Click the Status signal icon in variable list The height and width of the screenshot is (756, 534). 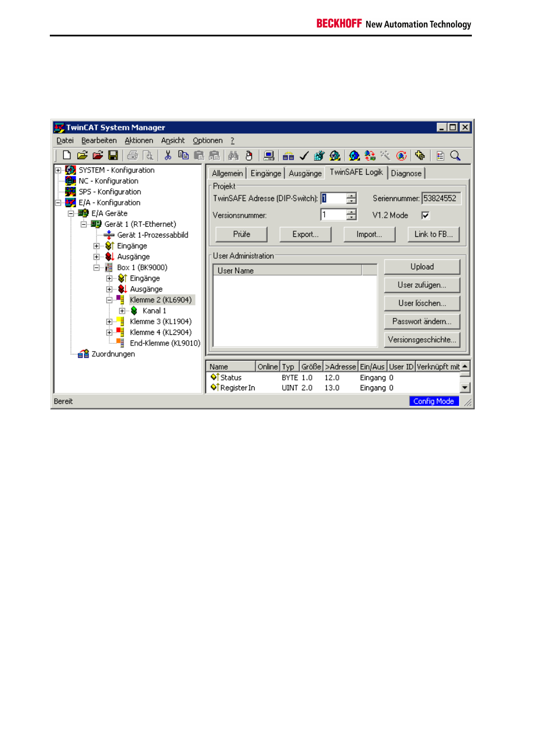tap(214, 377)
